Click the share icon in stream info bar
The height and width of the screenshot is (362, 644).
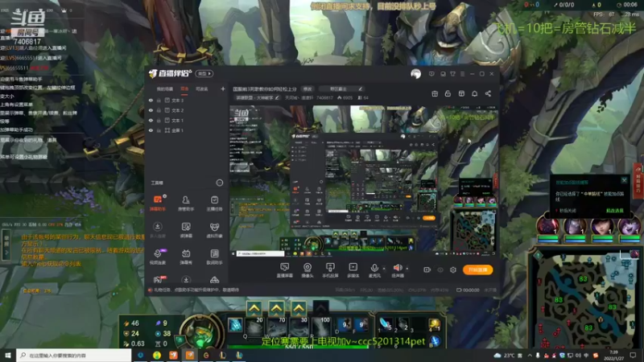tap(488, 93)
